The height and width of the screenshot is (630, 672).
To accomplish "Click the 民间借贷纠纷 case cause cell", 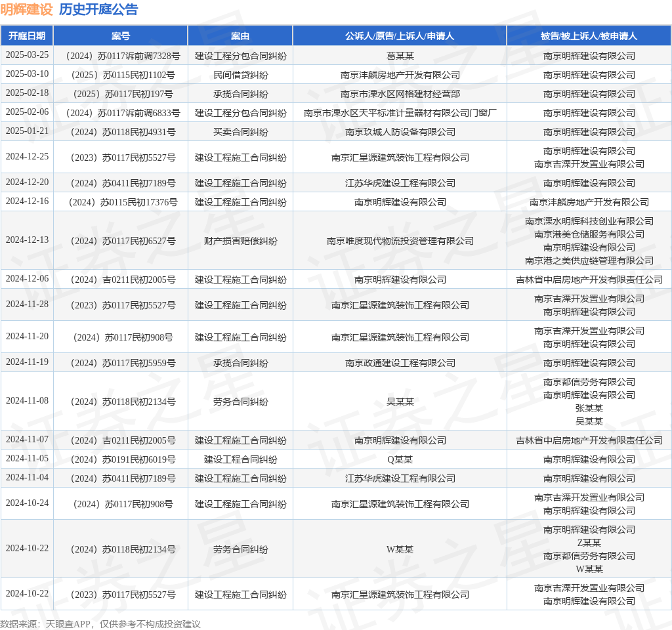I will point(240,75).
